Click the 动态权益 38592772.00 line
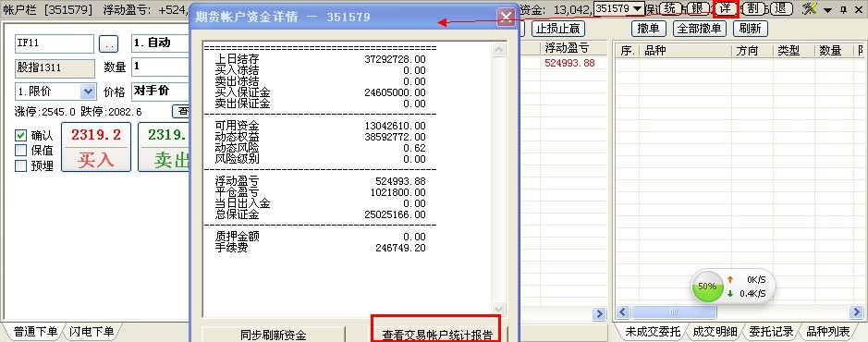The image size is (868, 342). (320, 137)
